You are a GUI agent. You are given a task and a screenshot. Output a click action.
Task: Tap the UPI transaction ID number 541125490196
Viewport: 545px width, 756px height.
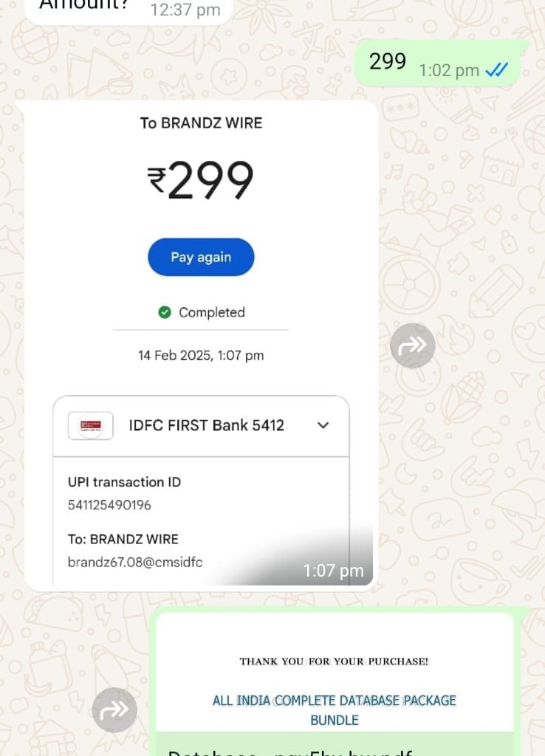(x=109, y=505)
